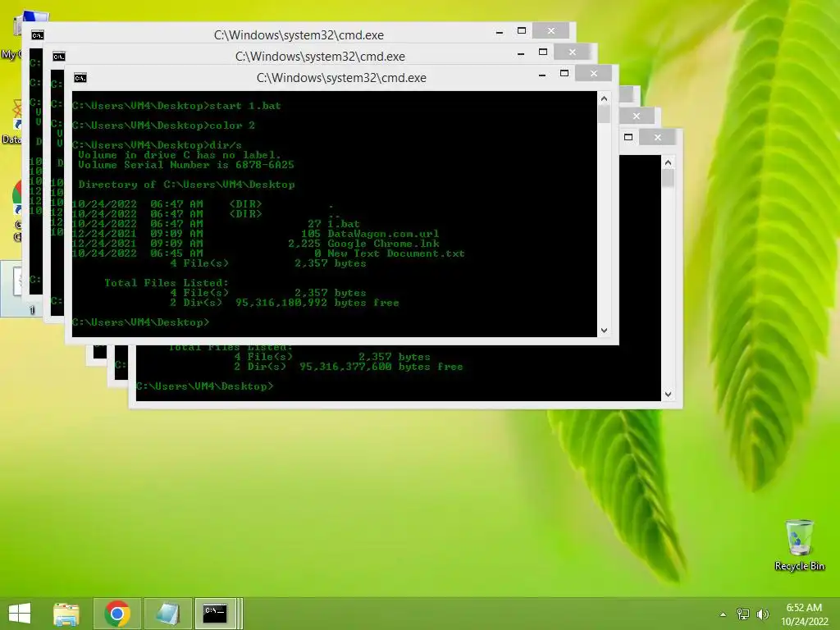Viewport: 840px width, 630px height.
Task: Open the clock showing 6:52 AM
Action: 804,614
